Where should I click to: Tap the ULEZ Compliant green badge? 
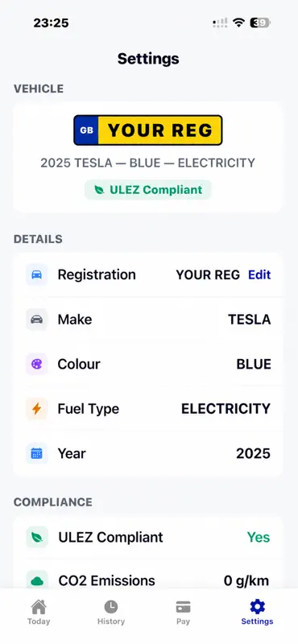point(148,190)
